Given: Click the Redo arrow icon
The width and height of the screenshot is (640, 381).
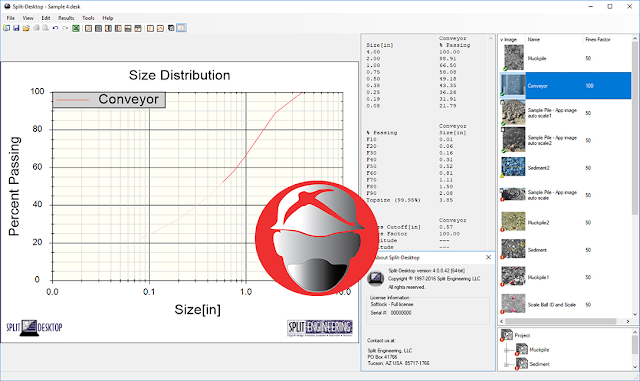Looking at the screenshot, I should (65, 28).
